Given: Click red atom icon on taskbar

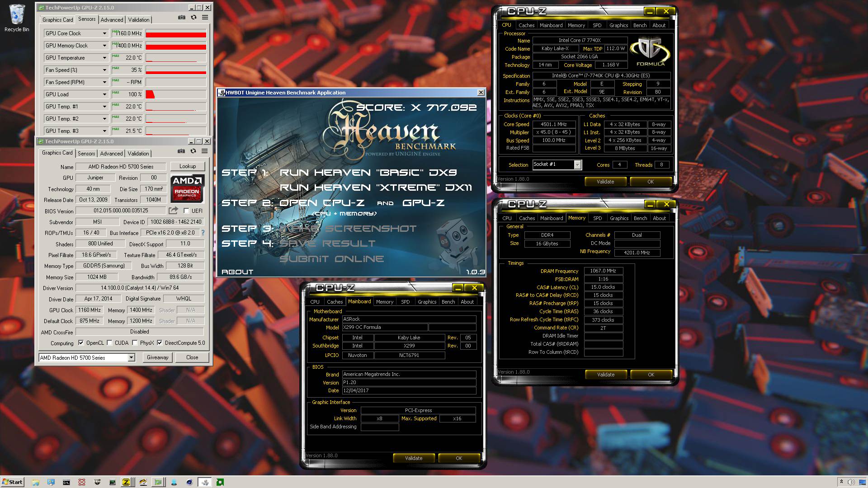Looking at the screenshot, I should (82, 482).
